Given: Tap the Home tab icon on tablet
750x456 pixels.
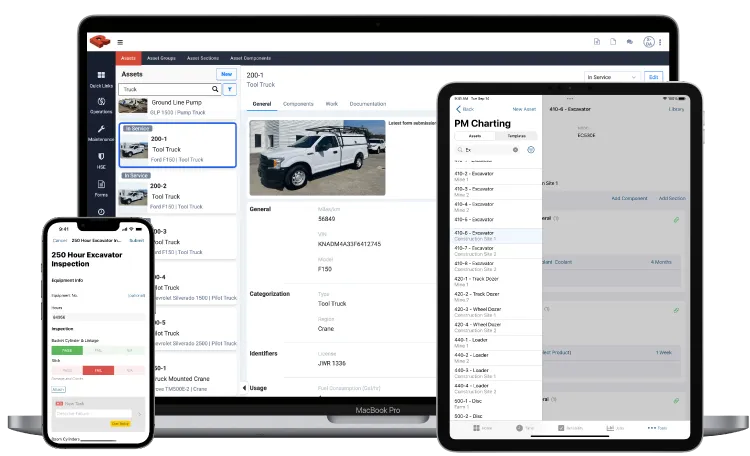Looking at the screenshot, I should (476, 428).
